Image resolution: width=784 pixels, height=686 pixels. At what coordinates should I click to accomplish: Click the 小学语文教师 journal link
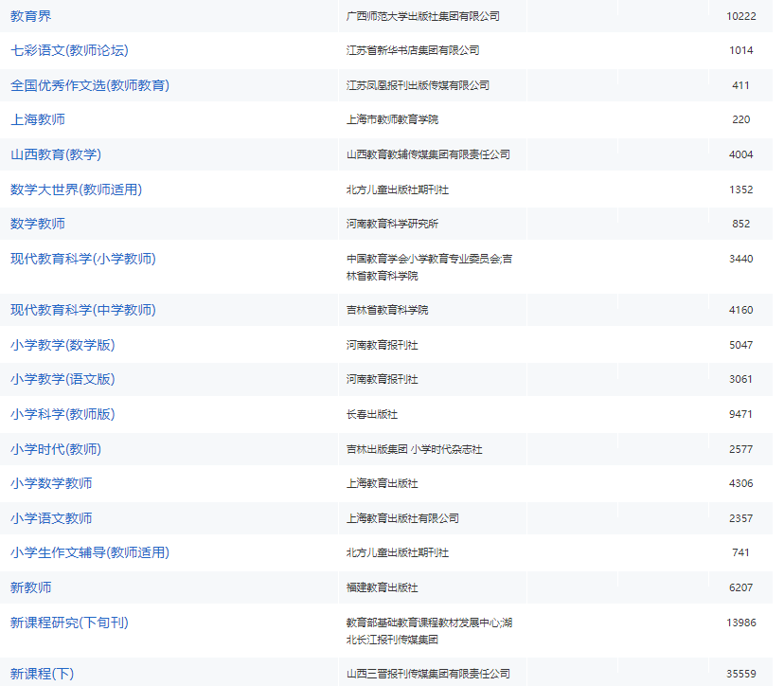click(51, 518)
